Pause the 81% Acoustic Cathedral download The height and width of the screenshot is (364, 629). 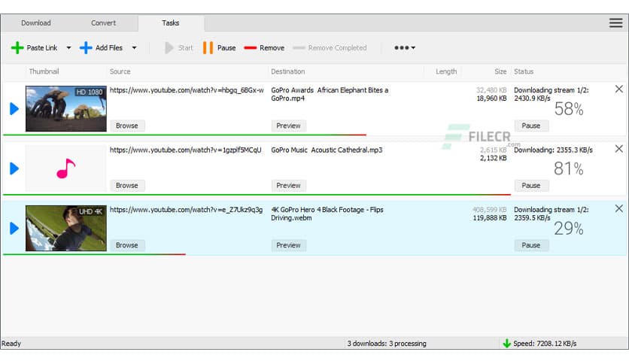[531, 185]
